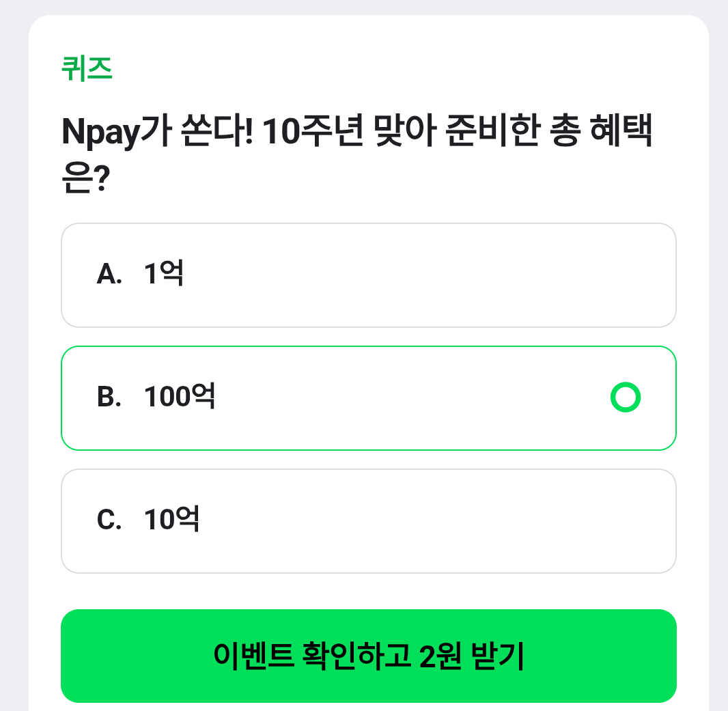Click the word "Npay가" in the question
728x711 pixels.
[x=110, y=133]
